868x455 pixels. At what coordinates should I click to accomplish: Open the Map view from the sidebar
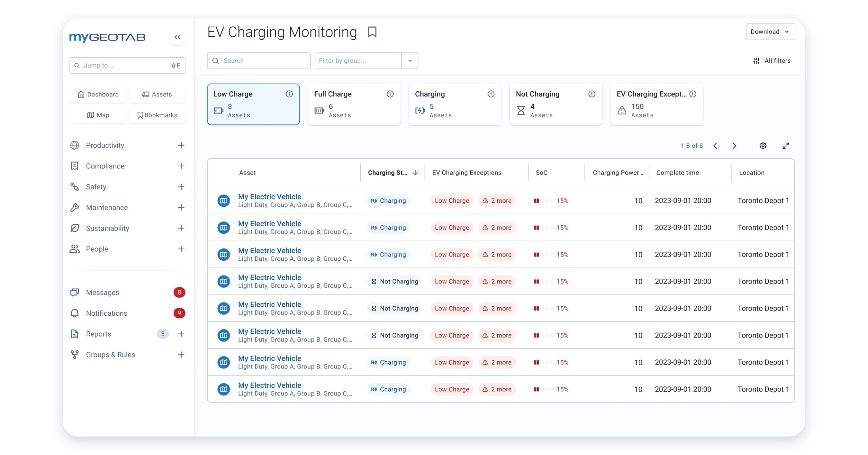(98, 115)
